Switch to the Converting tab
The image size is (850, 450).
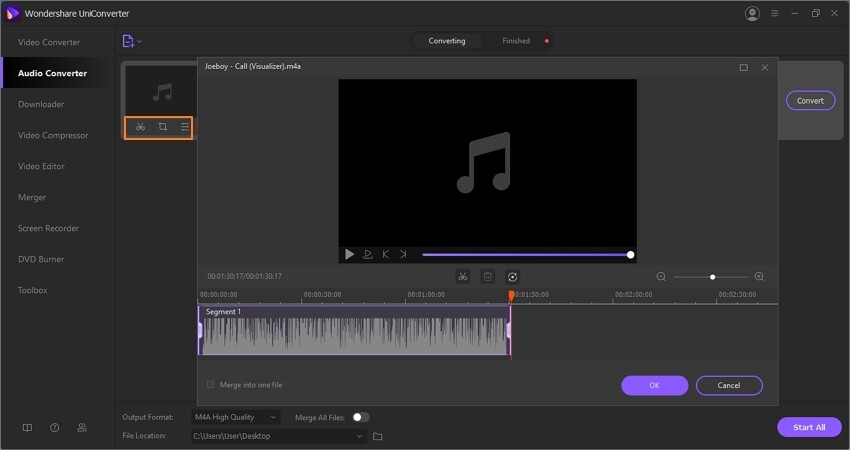[x=447, y=41]
